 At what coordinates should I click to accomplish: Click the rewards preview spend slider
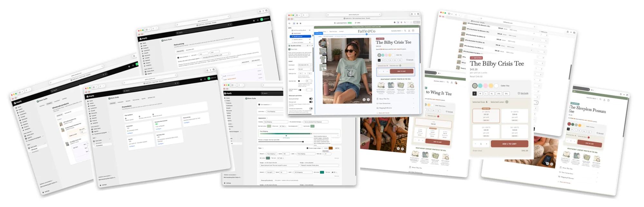(303, 141)
